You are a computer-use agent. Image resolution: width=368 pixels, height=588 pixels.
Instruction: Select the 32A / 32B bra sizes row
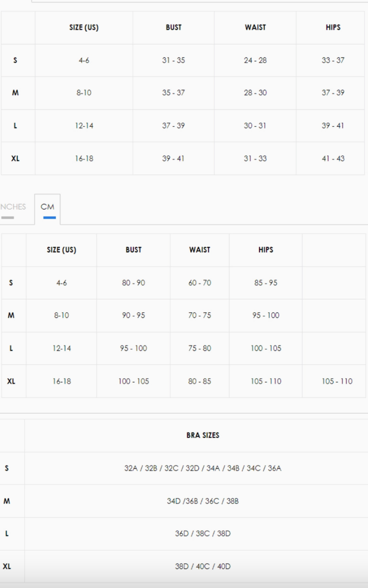click(203, 468)
